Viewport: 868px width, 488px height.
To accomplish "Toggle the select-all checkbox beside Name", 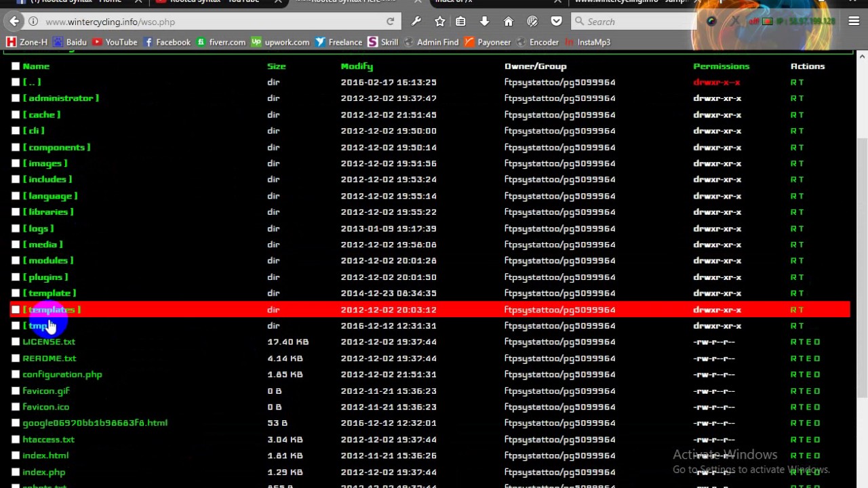I will coord(16,66).
